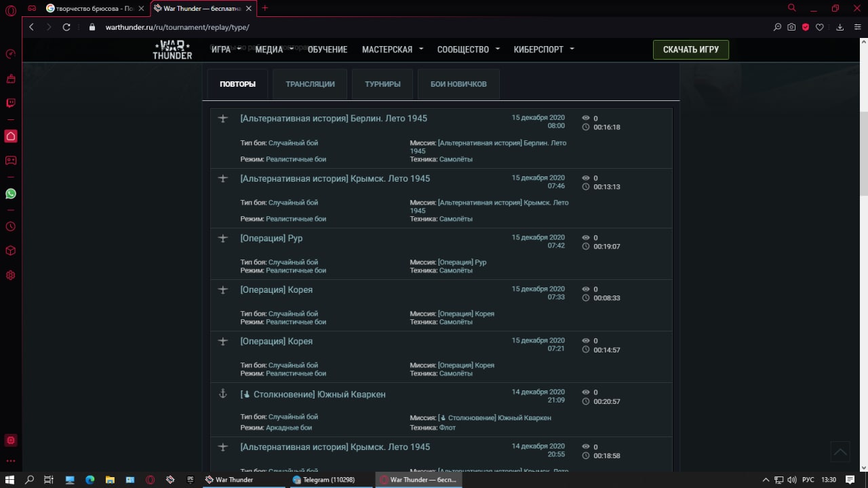Switch to the ТРАНСЛЯЦИИ tab

310,84
